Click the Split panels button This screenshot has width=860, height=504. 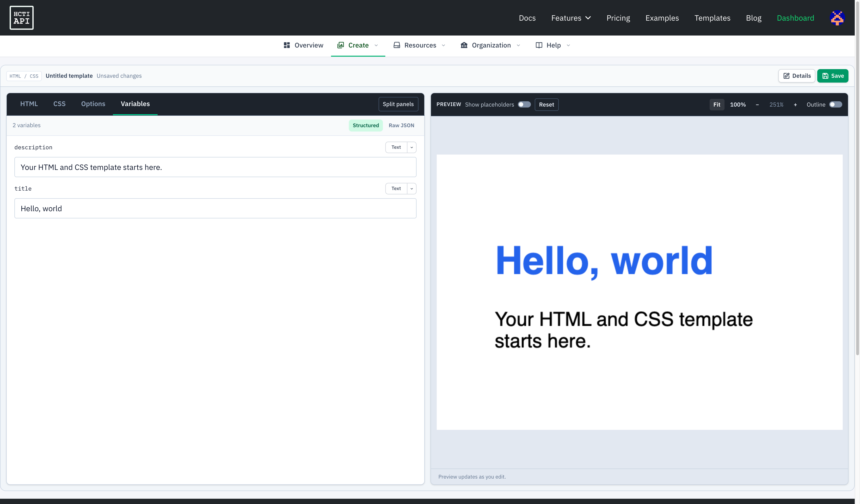click(398, 104)
